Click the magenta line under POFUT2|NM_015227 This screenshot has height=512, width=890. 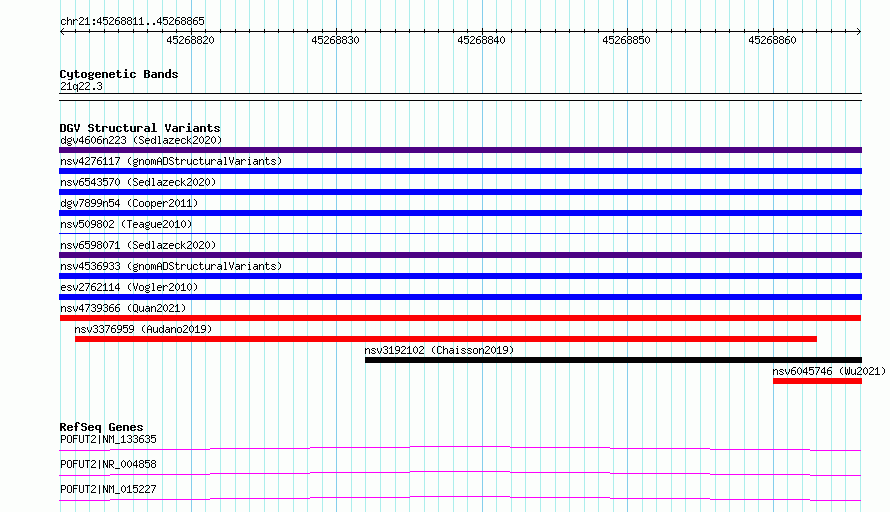(x=460, y=498)
